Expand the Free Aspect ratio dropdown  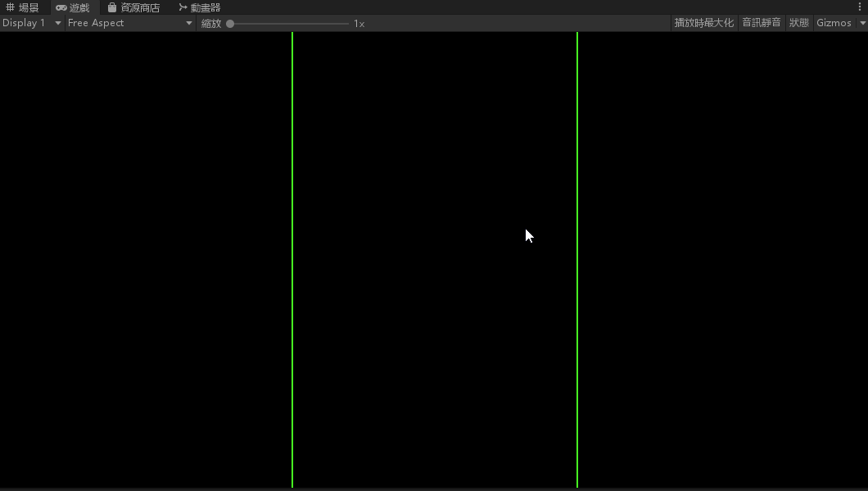tap(130, 23)
